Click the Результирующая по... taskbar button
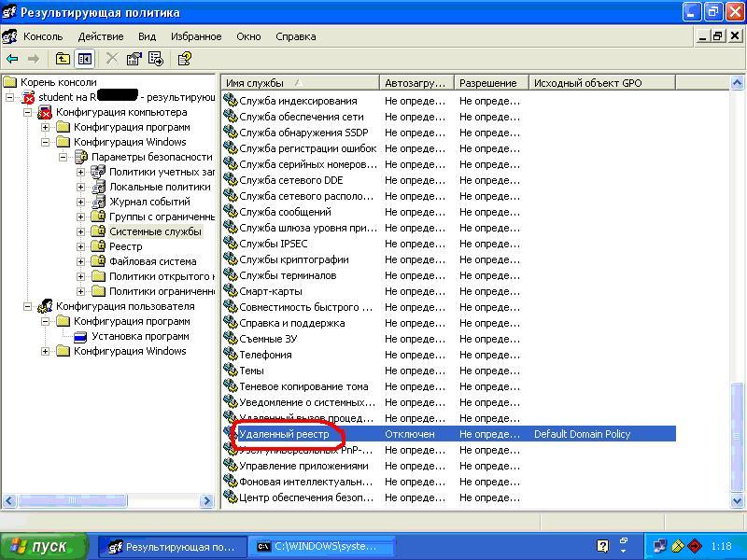 [x=173, y=546]
